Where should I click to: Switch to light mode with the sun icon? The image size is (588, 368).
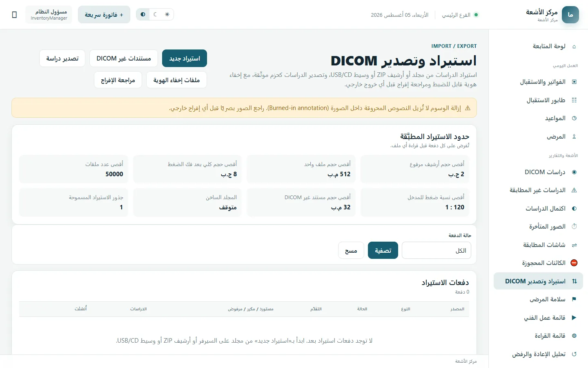(167, 14)
